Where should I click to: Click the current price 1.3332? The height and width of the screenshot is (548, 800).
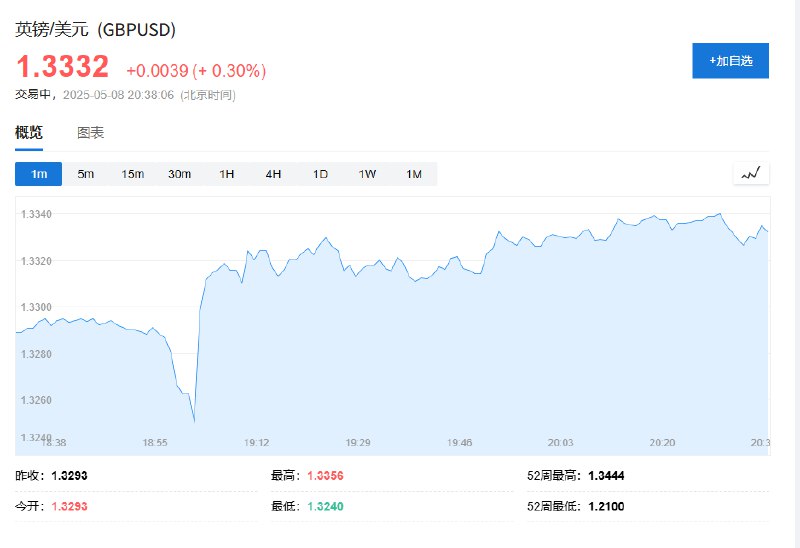tap(62, 67)
